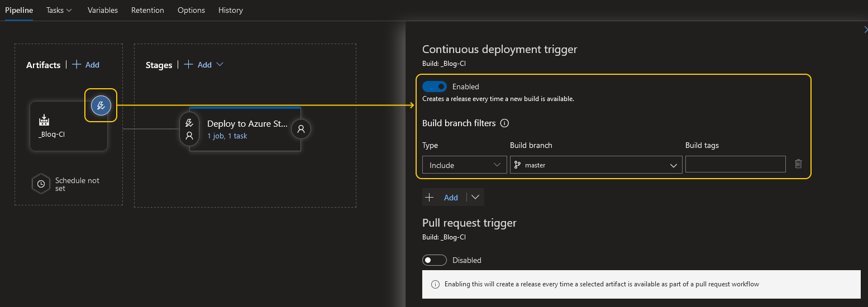This screenshot has width=868, height=307.
Task: Select the Deploy to Azure St... stage
Action: click(x=245, y=129)
